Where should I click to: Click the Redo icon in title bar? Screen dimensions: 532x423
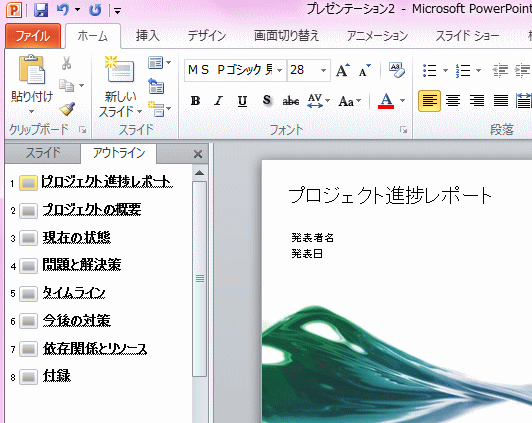(x=95, y=10)
